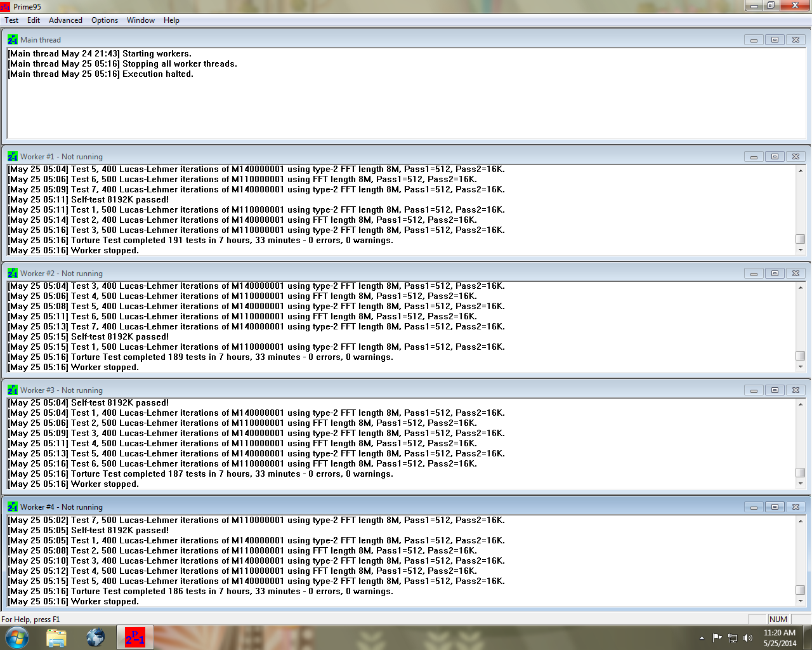Click the Prime95 title bar icon
The height and width of the screenshot is (650, 812).
(5, 6)
